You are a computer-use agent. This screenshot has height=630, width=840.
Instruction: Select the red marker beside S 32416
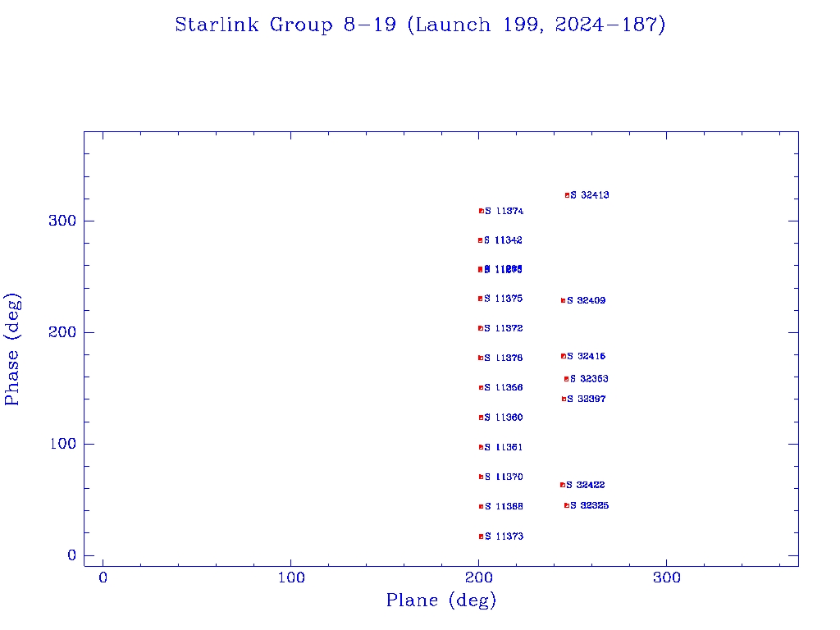point(564,356)
